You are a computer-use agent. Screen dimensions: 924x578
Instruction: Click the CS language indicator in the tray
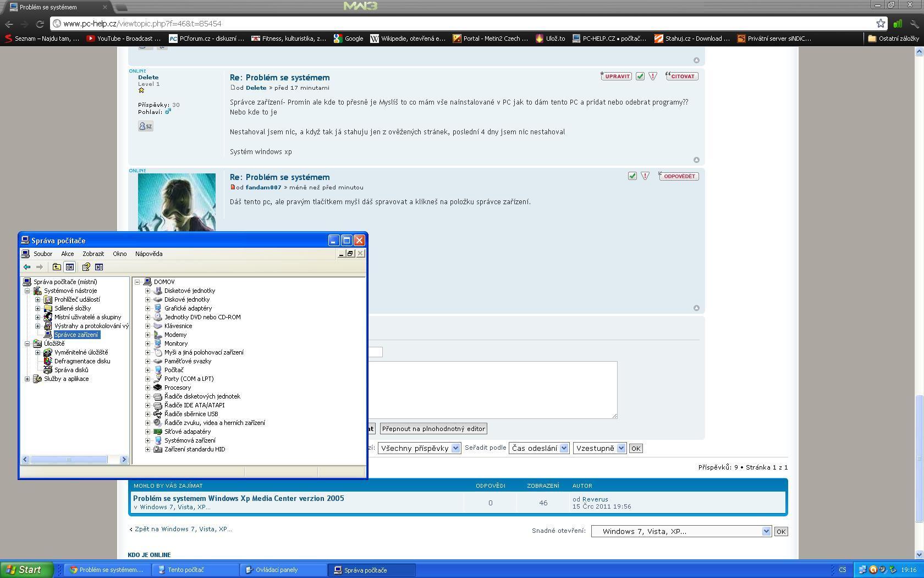[842, 570]
